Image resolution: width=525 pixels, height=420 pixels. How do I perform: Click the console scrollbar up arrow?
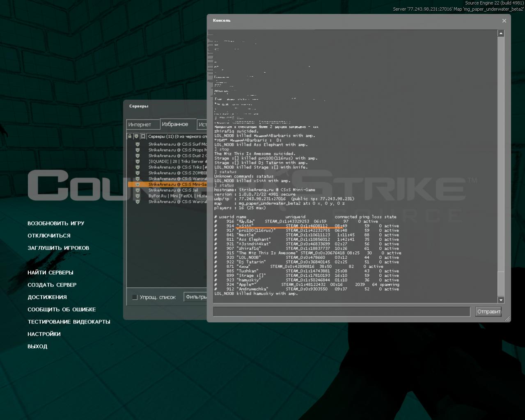tap(501, 33)
